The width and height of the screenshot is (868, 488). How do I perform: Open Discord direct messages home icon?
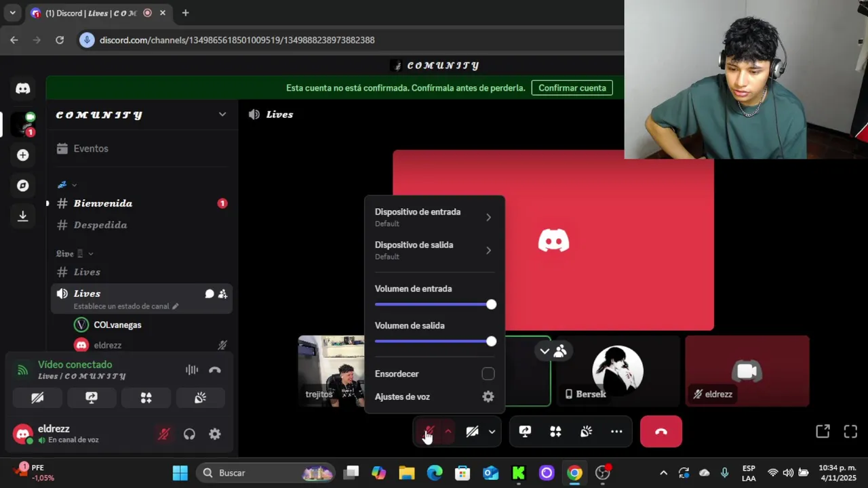point(23,88)
